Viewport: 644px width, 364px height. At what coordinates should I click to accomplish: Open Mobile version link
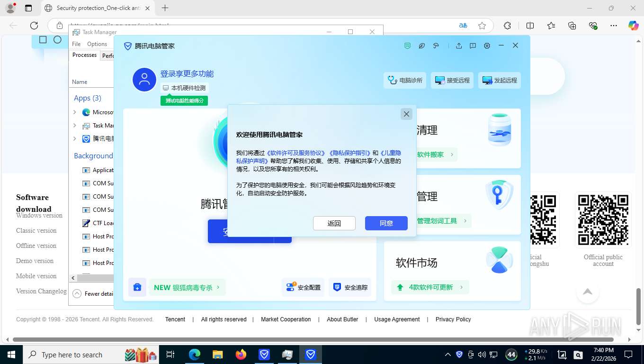tap(36, 276)
